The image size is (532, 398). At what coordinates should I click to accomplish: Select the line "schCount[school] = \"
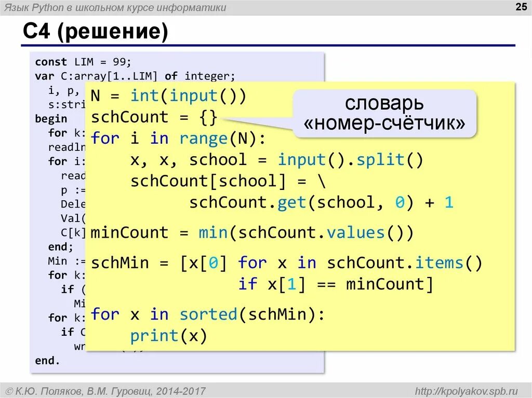[228, 182]
